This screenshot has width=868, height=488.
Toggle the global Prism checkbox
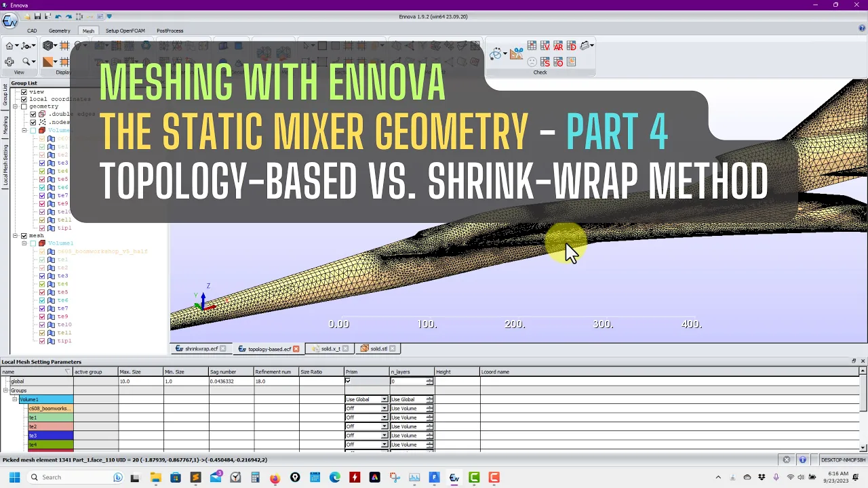pyautogui.click(x=348, y=381)
